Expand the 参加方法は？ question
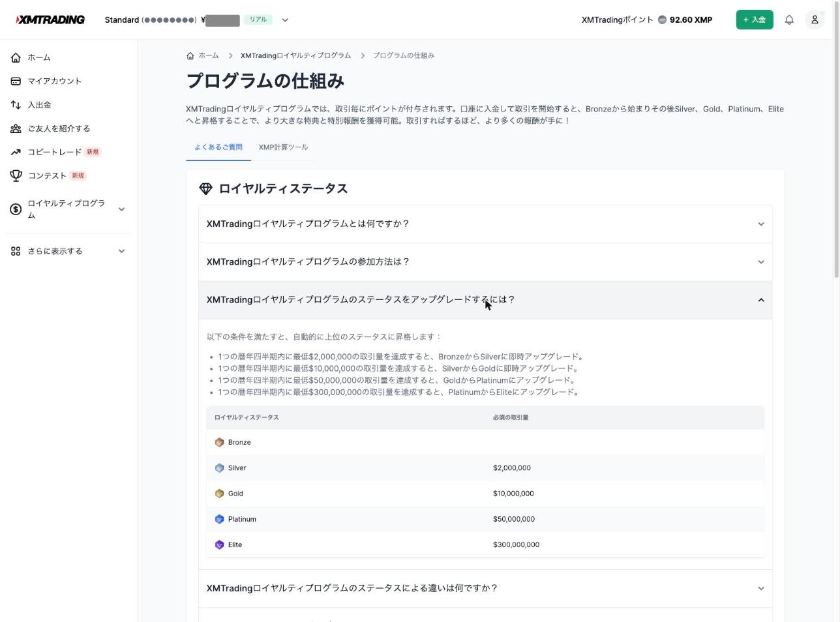 click(x=485, y=261)
